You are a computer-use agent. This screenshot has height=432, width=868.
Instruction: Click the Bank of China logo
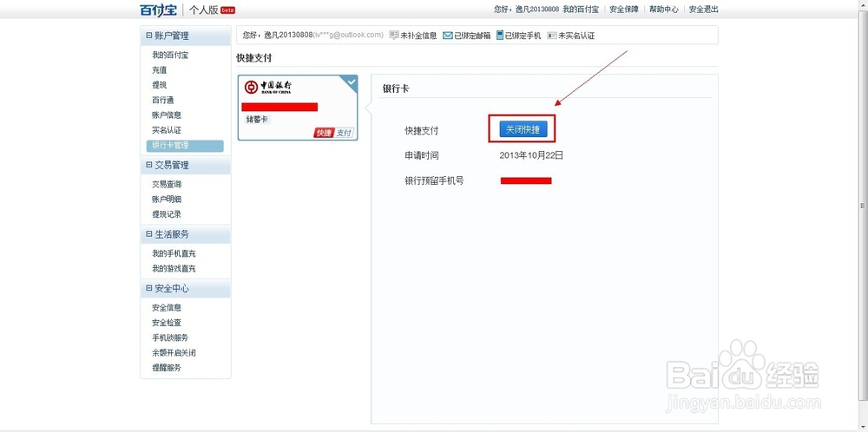268,88
